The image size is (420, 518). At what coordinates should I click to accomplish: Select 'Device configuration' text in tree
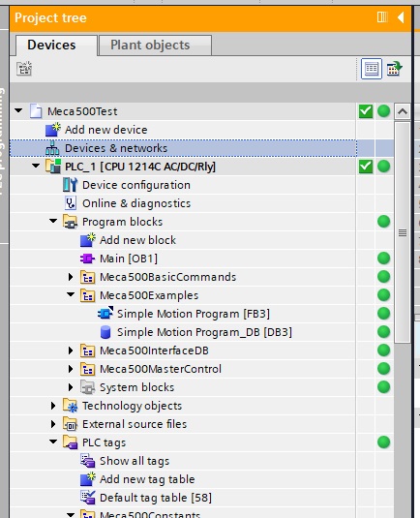136,185
